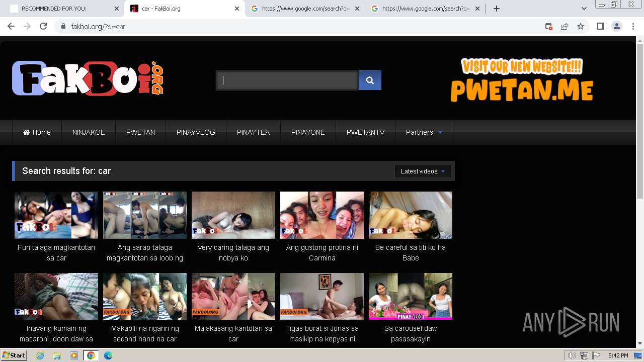
Task: Expand the Partners menu
Action: pos(424,132)
